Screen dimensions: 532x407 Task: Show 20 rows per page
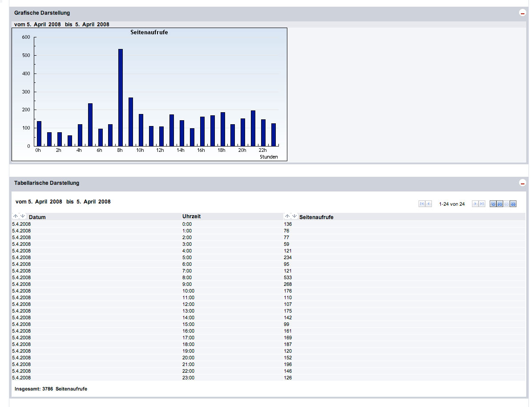point(500,204)
